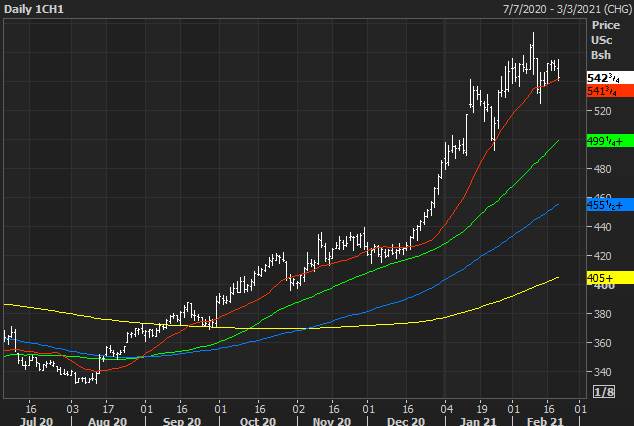Click the Nov 20 month label
The height and width of the screenshot is (426, 634).
332,421
